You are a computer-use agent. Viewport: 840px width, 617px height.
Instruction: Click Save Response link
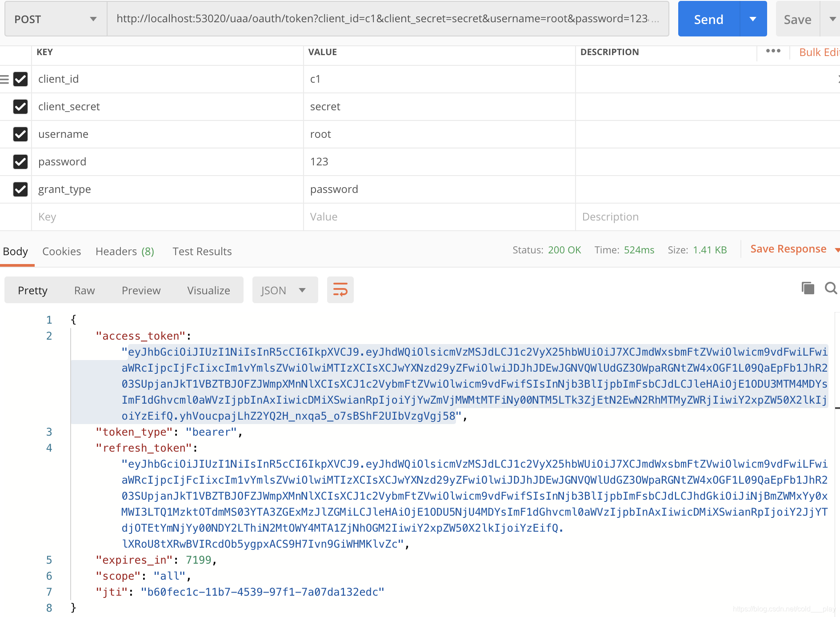point(788,249)
